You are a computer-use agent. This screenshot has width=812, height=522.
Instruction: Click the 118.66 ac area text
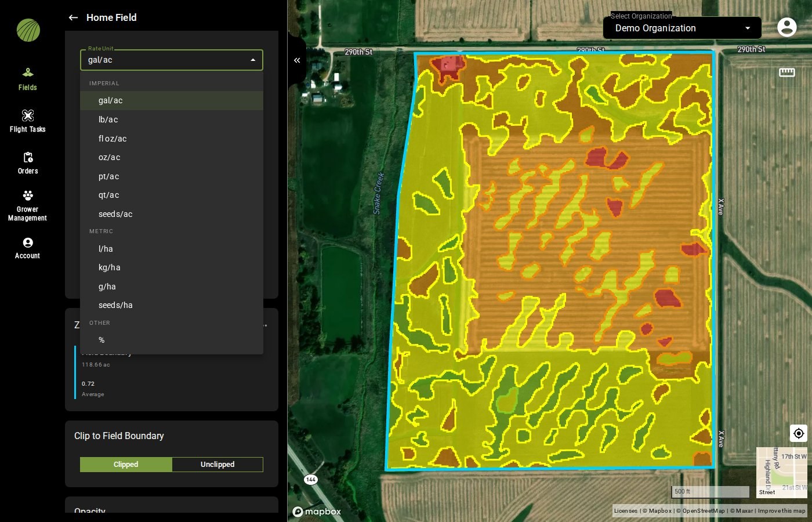(96, 365)
